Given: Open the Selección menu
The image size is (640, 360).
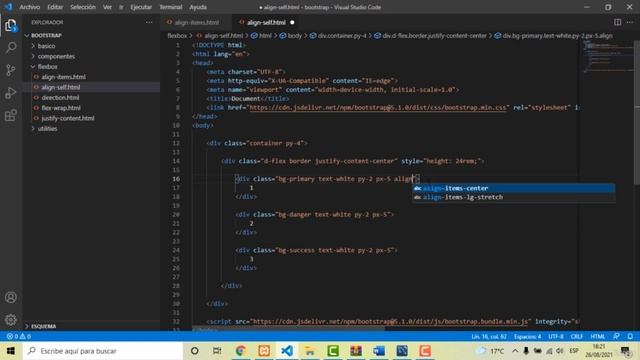Looking at the screenshot, I should click(83, 7).
